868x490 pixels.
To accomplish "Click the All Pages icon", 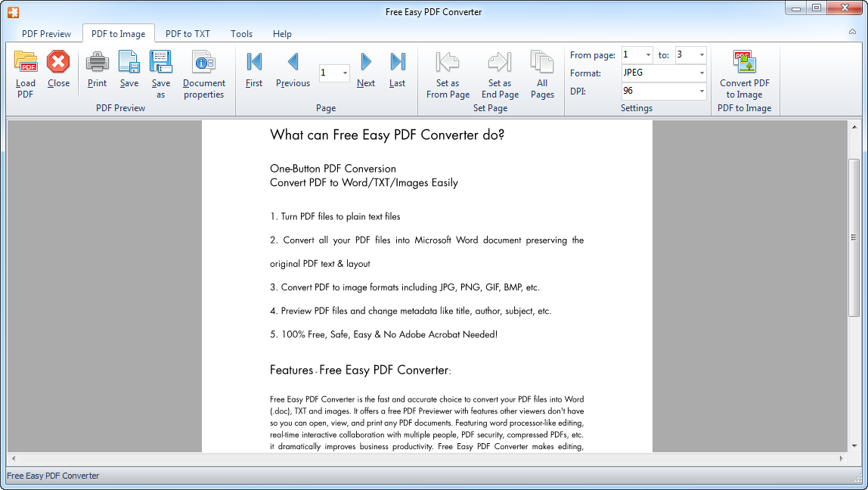I will [541, 72].
